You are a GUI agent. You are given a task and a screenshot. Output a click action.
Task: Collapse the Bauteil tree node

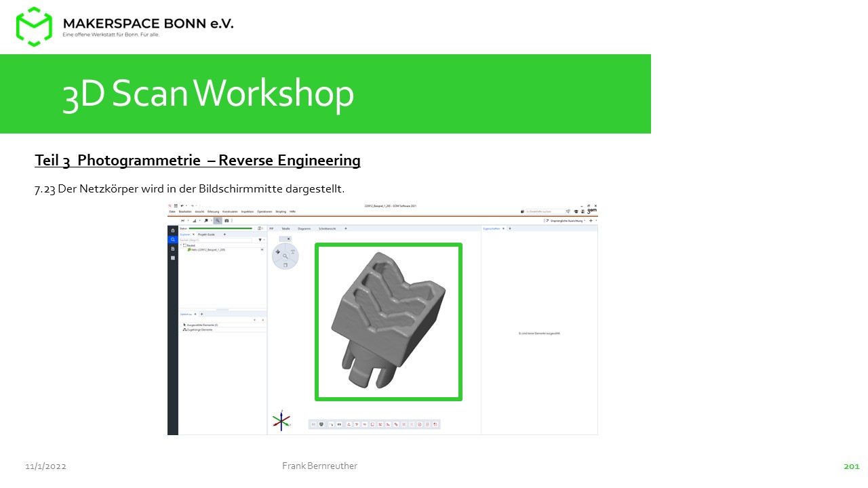click(181, 245)
